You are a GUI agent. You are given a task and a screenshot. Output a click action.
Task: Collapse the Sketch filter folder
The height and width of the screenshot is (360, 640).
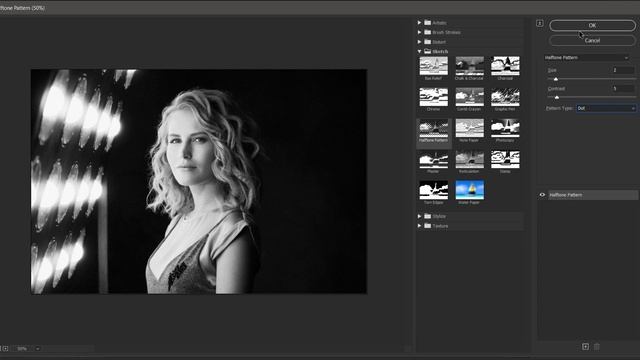[419, 51]
